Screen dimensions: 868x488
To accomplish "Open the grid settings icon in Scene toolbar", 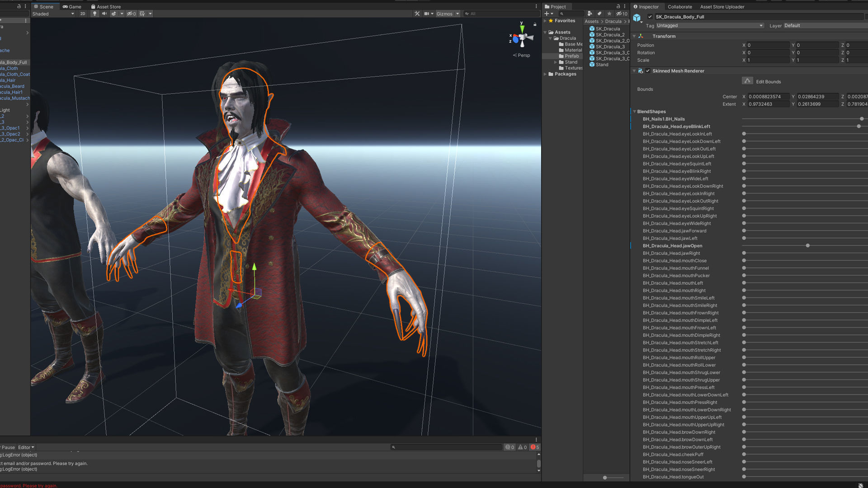I will click(142, 14).
